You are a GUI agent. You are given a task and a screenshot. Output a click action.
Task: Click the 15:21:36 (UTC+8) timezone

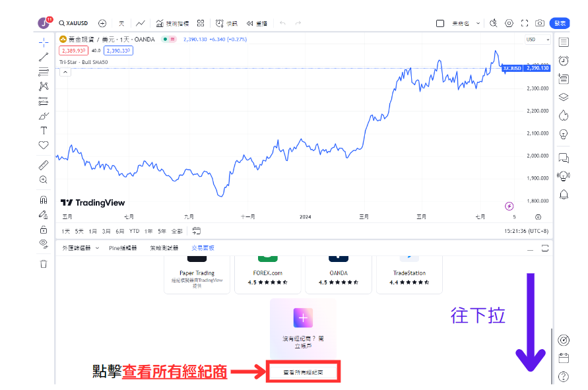(x=526, y=231)
